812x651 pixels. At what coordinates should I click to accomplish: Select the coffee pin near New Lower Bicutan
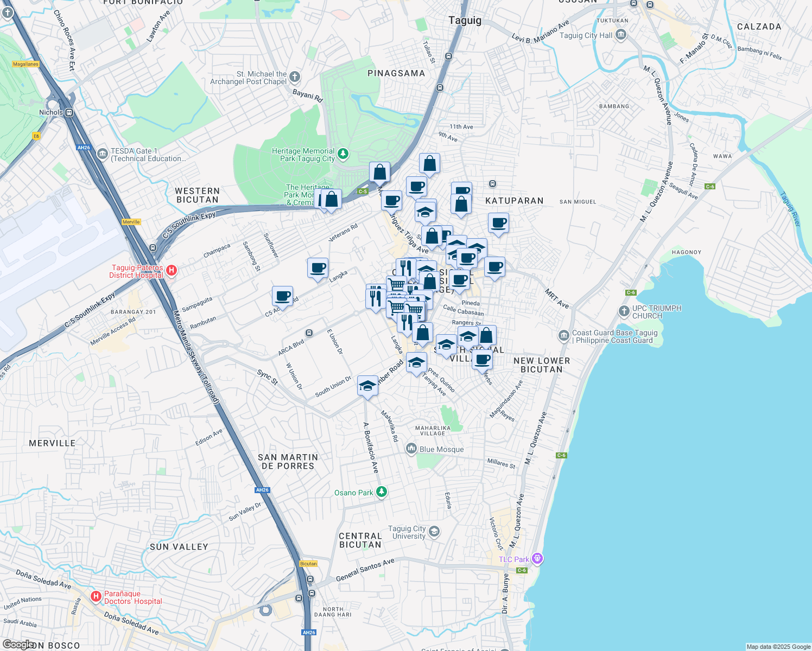[x=482, y=359]
